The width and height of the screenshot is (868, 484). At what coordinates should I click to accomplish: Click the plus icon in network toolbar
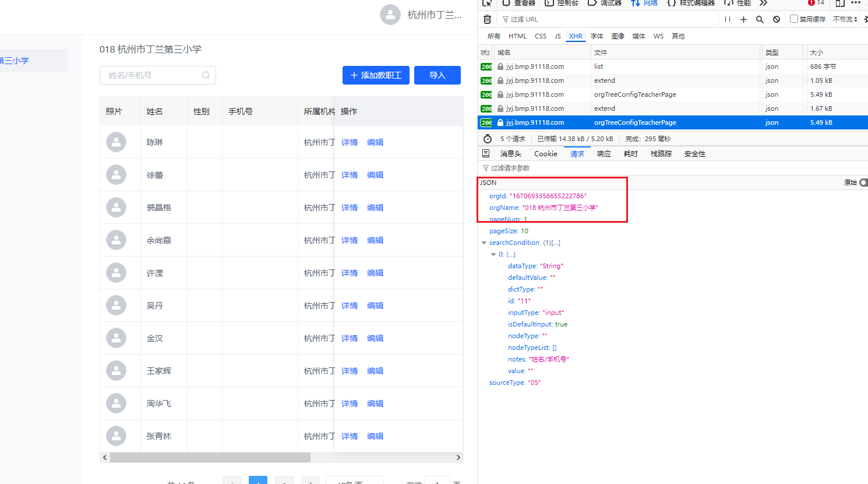(x=743, y=19)
